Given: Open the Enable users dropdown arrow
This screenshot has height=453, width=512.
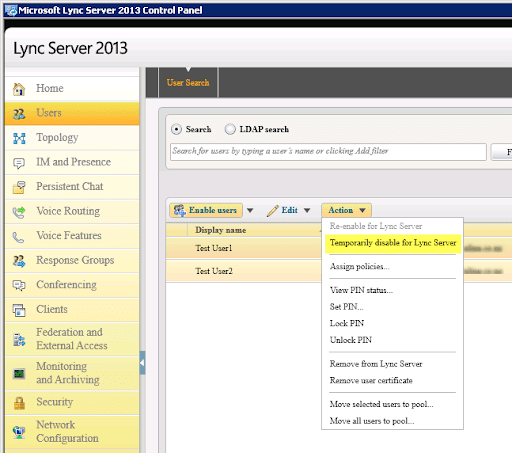Looking at the screenshot, I should click(x=250, y=210).
